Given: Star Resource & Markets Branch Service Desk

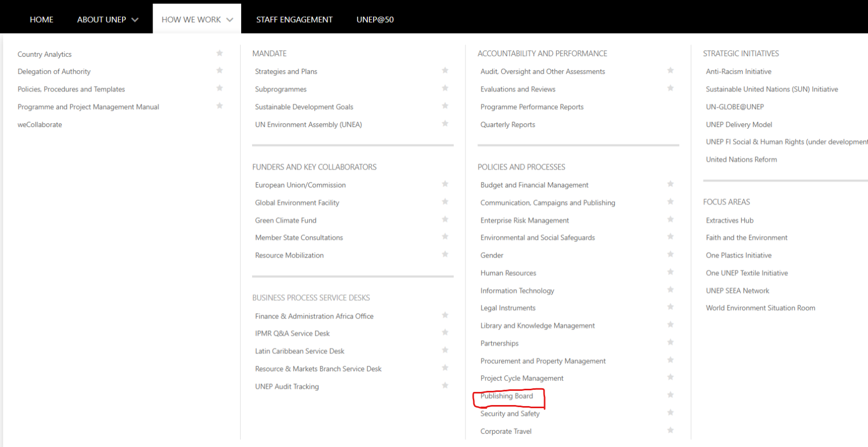Looking at the screenshot, I should [x=445, y=368].
